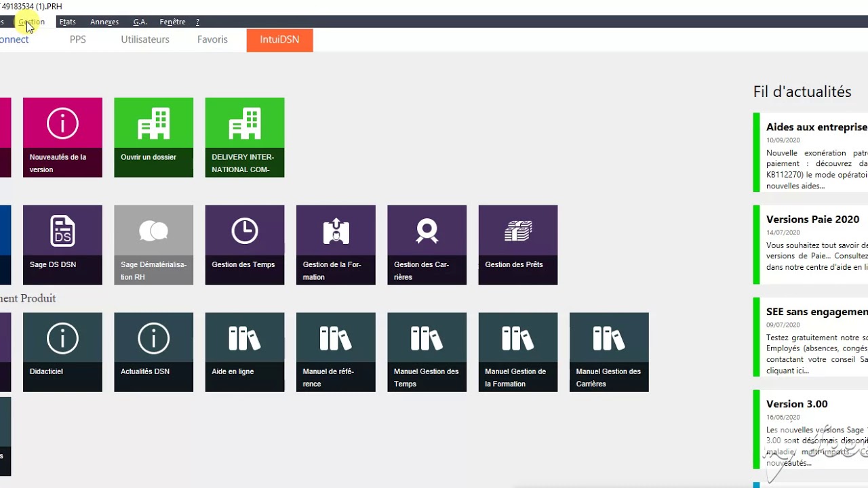The height and width of the screenshot is (488, 868).
Task: Click the 16/06/2020 news date
Action: click(783, 418)
